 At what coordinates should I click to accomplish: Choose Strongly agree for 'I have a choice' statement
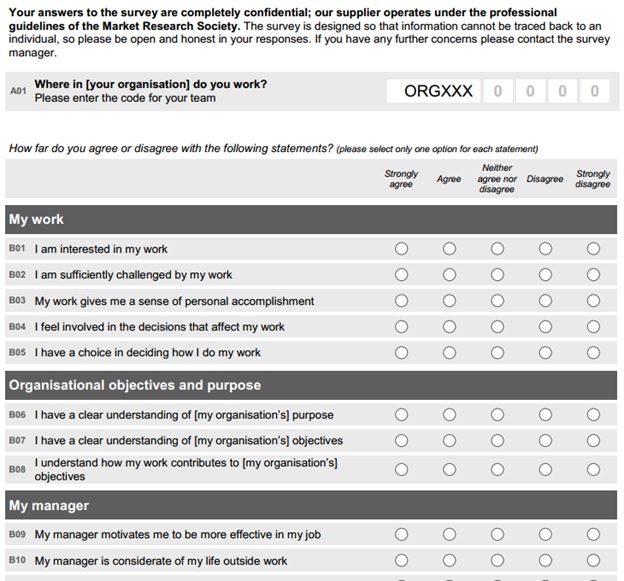(401, 353)
